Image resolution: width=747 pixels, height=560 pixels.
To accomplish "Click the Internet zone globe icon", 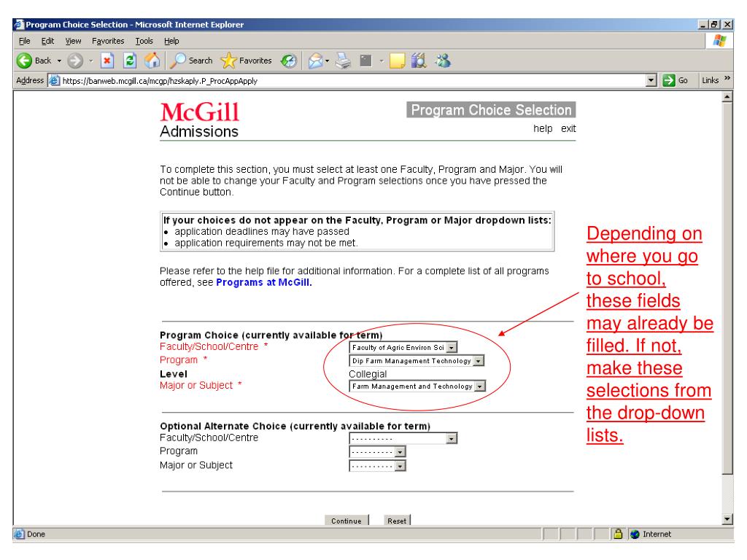I will [635, 534].
